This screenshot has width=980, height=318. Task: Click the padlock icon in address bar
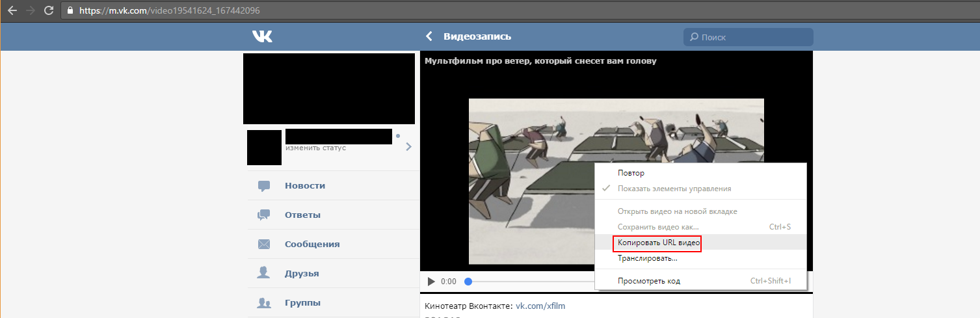click(x=72, y=11)
